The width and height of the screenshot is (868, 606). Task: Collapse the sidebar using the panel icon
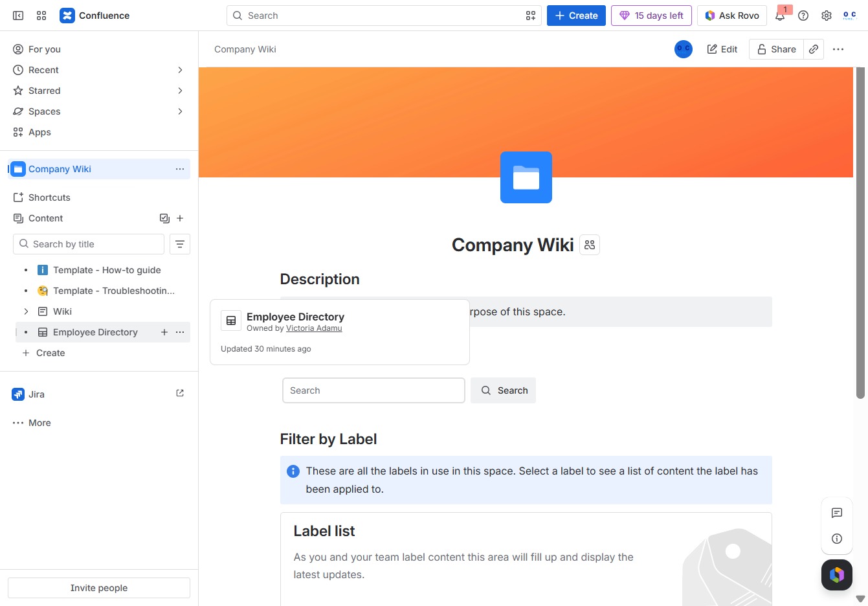tap(18, 16)
